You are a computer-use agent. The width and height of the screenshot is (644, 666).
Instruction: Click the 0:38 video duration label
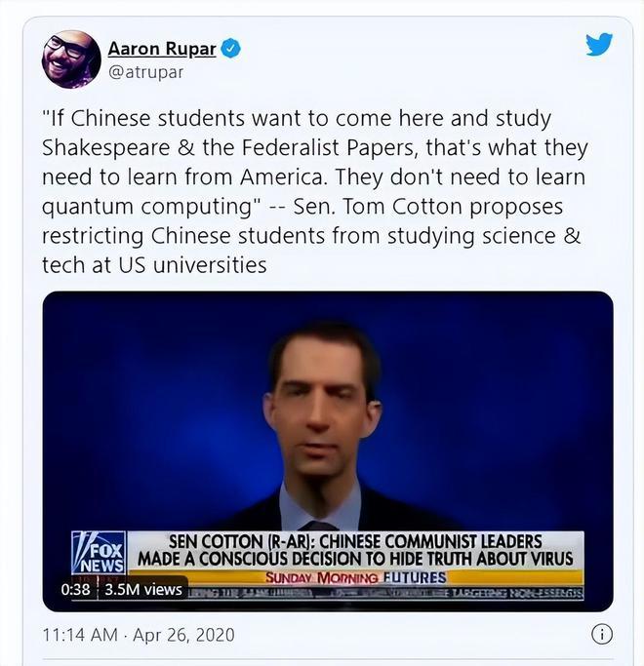[x=75, y=590]
